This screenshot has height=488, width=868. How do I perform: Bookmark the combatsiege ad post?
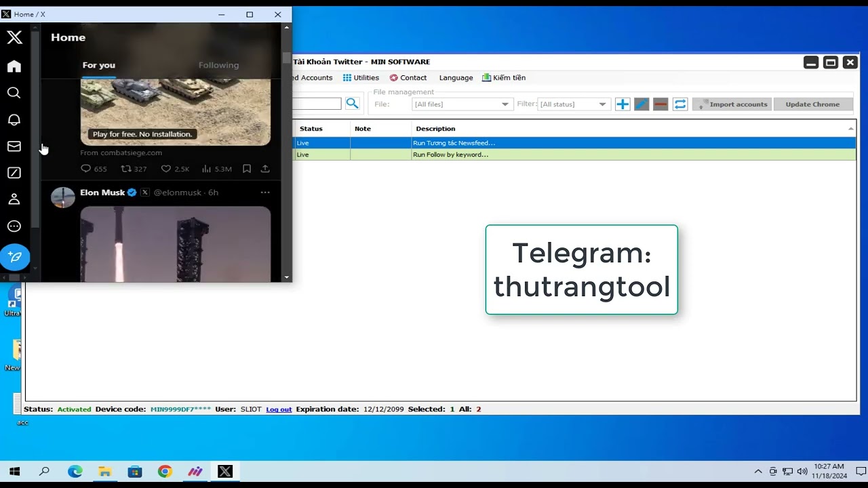[247, 169]
